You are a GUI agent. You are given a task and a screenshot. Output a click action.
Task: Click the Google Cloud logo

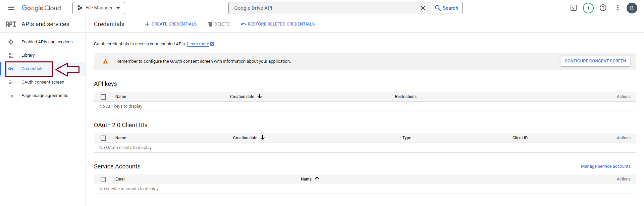41,8
